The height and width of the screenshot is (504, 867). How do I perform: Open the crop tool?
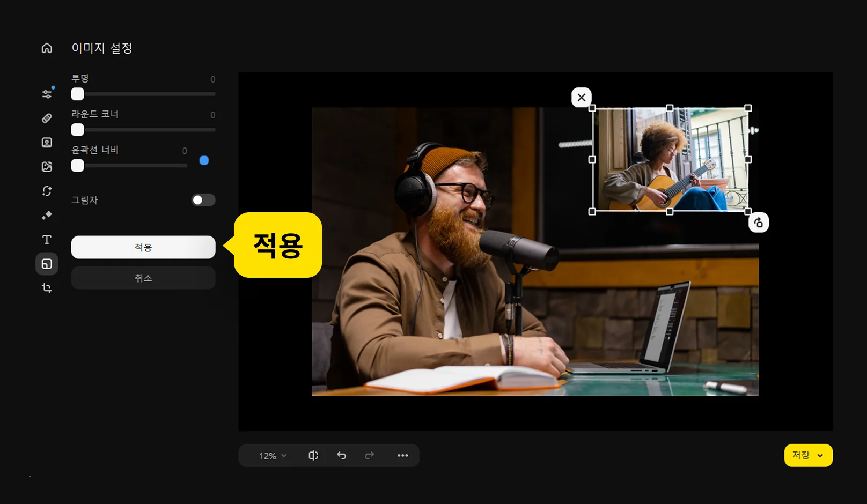47,288
